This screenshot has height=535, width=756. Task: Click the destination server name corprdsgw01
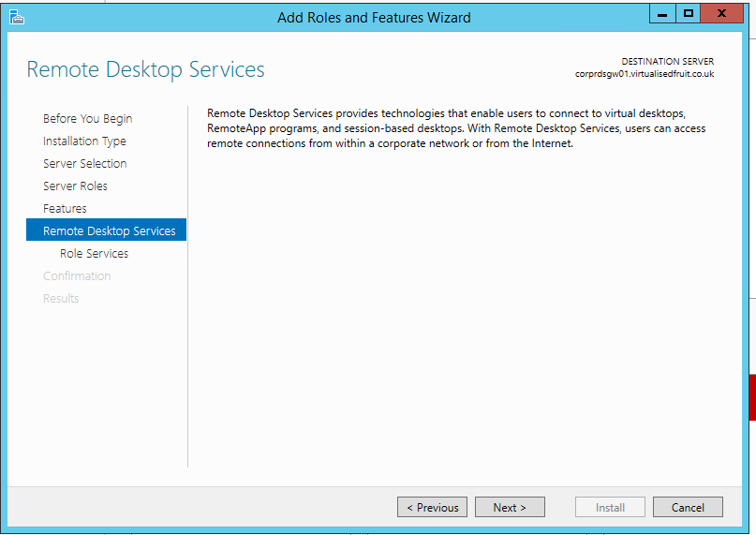click(645, 74)
